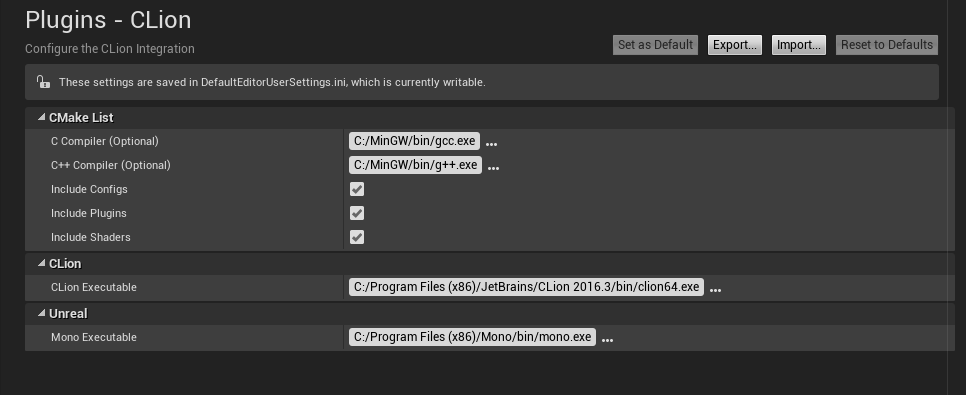The height and width of the screenshot is (395, 966).
Task: Toggle the Include Plugins checkbox
Action: pyautogui.click(x=357, y=213)
